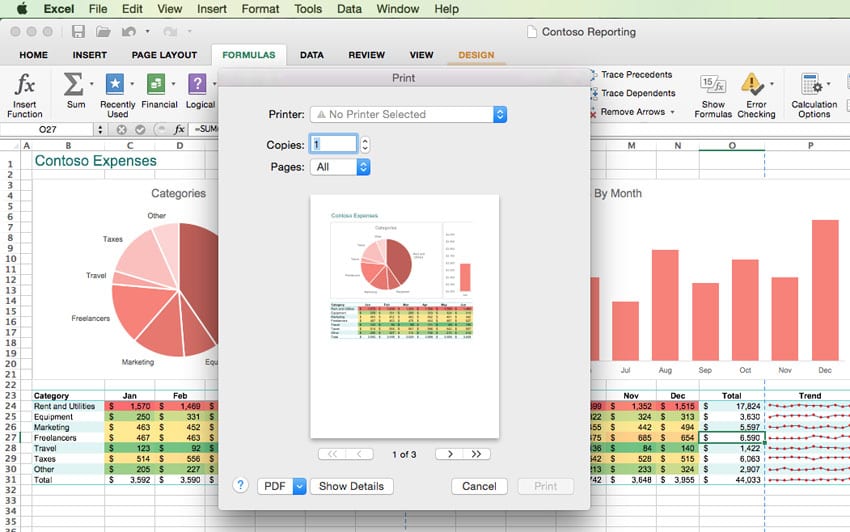Click the Sum sigma icon

pyautogui.click(x=74, y=84)
